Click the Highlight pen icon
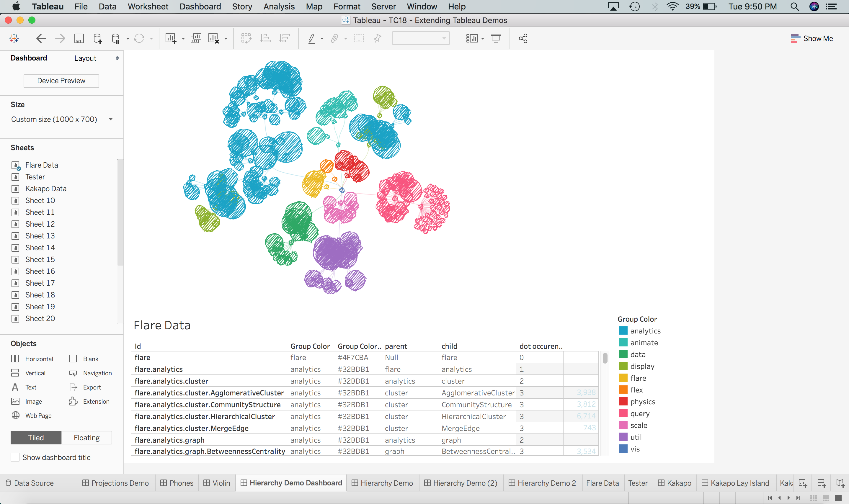Viewport: 849px width, 504px height. click(311, 38)
